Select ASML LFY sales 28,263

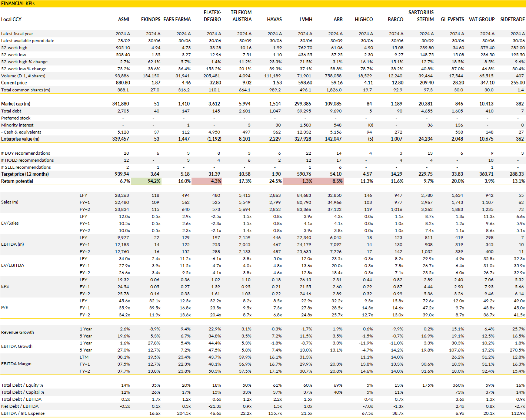tap(122, 195)
